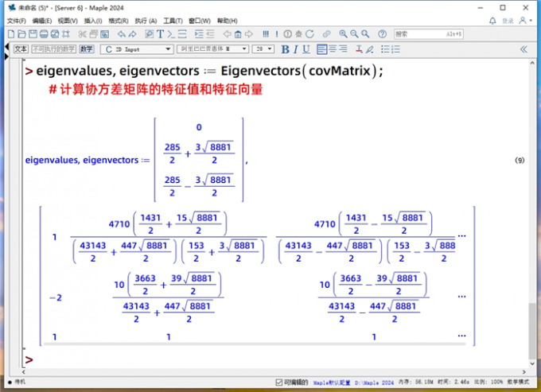Collapse the toolbar with double chevron
541x392 pixels.
pyautogui.click(x=523, y=49)
